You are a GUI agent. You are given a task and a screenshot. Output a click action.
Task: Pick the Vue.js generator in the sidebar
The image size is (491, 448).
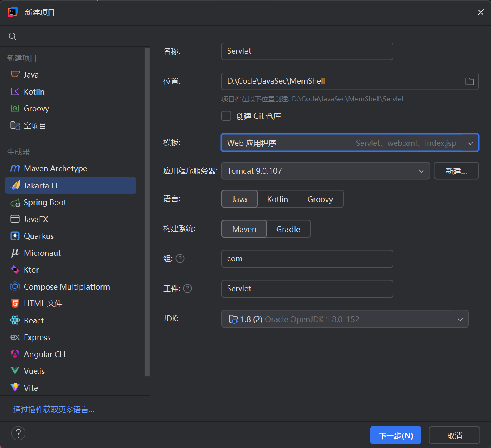34,371
